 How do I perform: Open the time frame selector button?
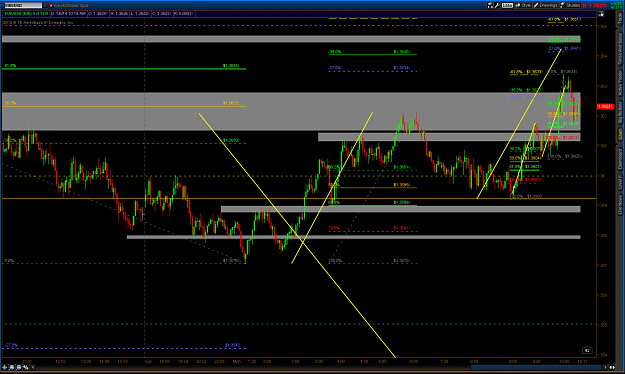(507, 5)
